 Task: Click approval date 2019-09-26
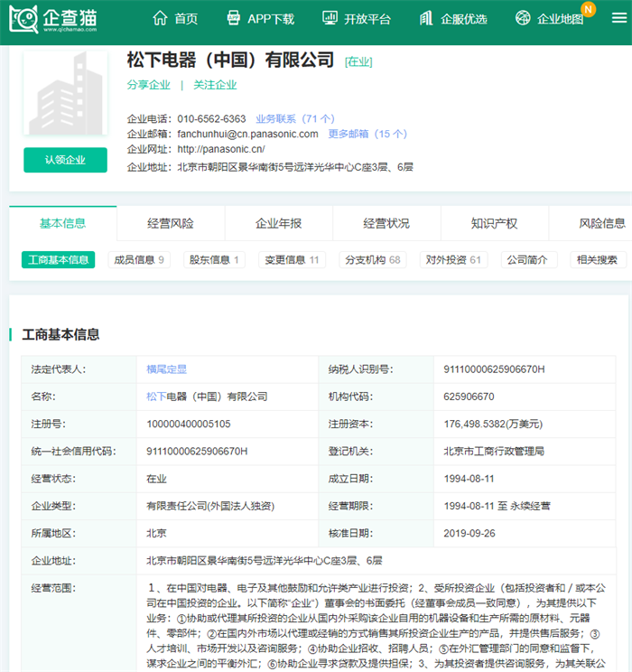pos(469,533)
